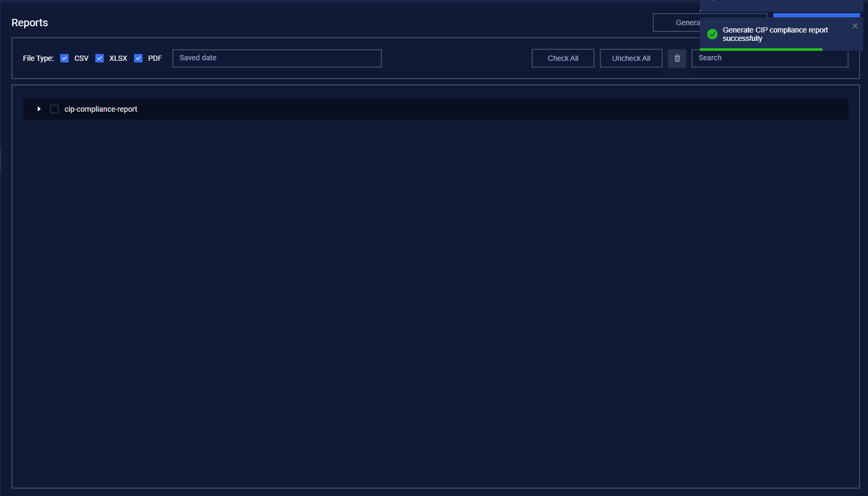Focus the Search input field

tap(770, 58)
